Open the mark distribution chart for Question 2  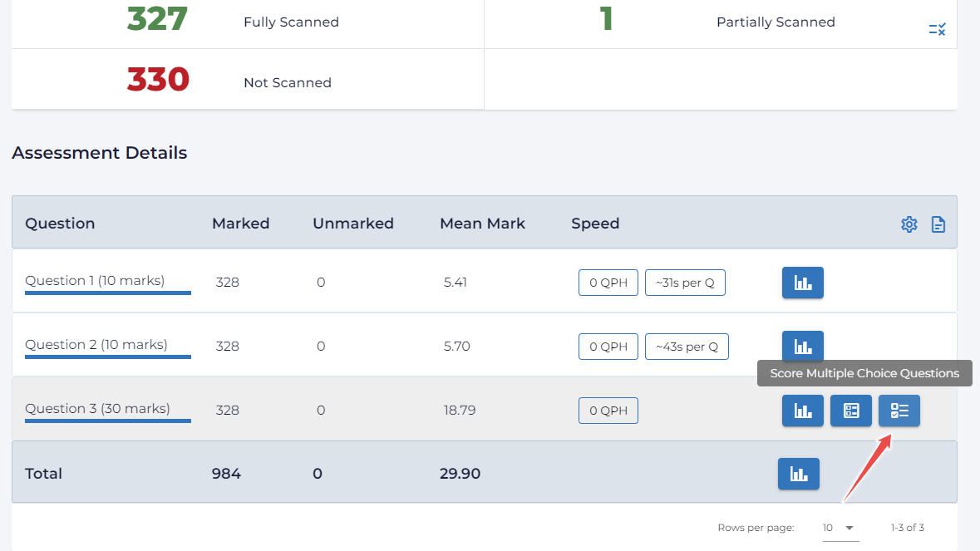(x=802, y=346)
